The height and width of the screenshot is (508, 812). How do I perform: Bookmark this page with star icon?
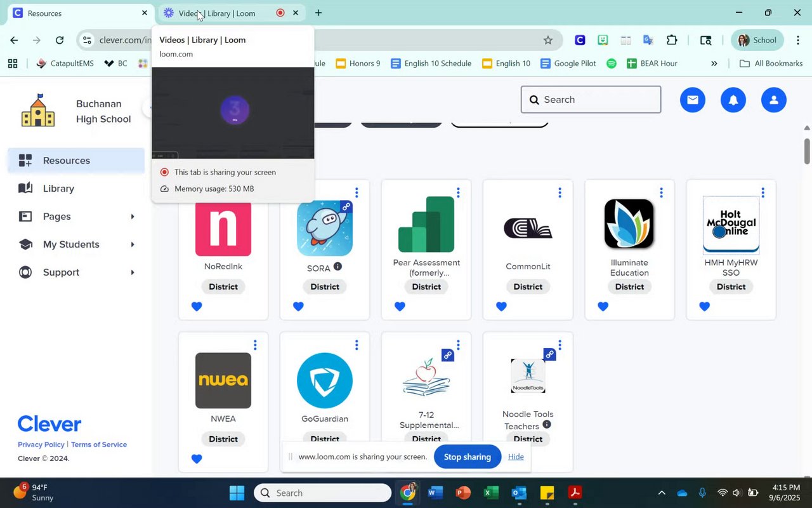coord(548,40)
